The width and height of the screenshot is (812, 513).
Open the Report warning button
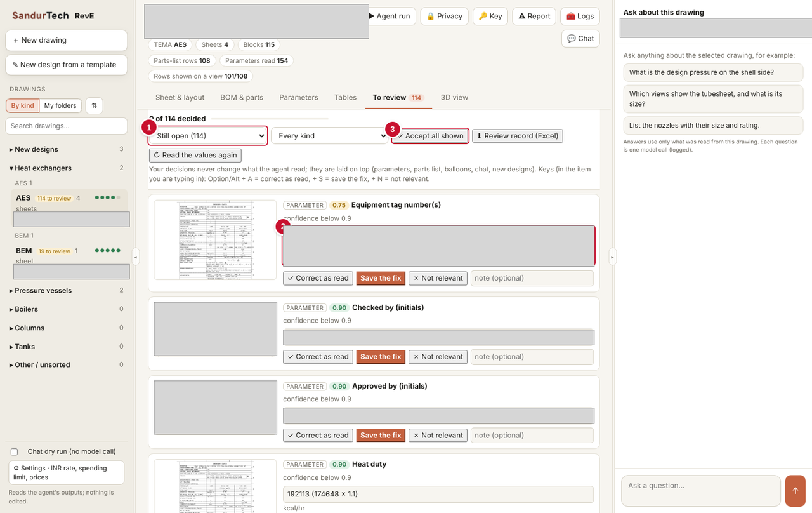(x=534, y=17)
